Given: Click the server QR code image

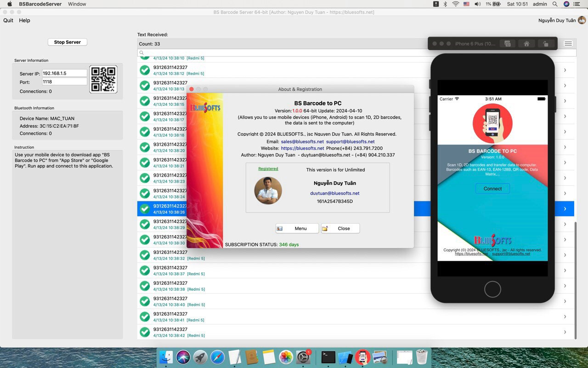Looking at the screenshot, I should (103, 79).
